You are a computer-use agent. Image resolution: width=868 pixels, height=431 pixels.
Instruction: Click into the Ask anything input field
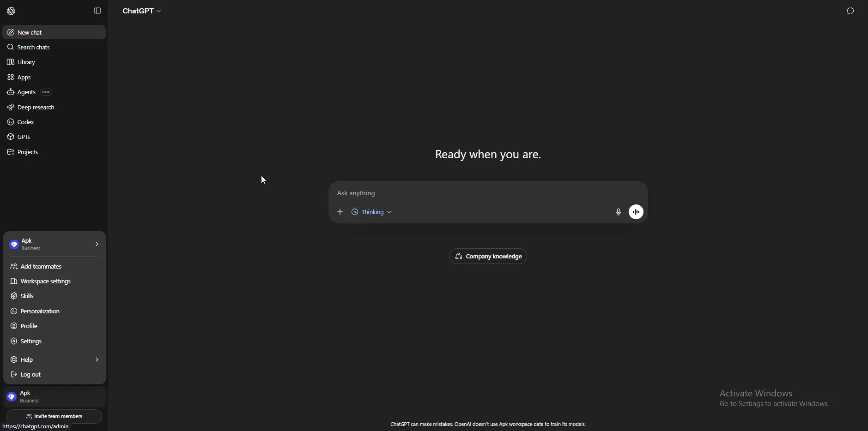click(488, 193)
